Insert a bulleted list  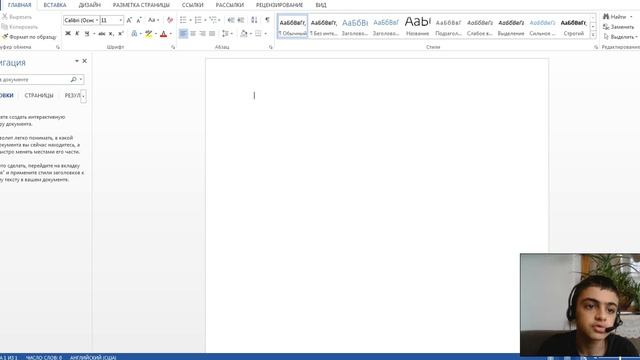183,20
